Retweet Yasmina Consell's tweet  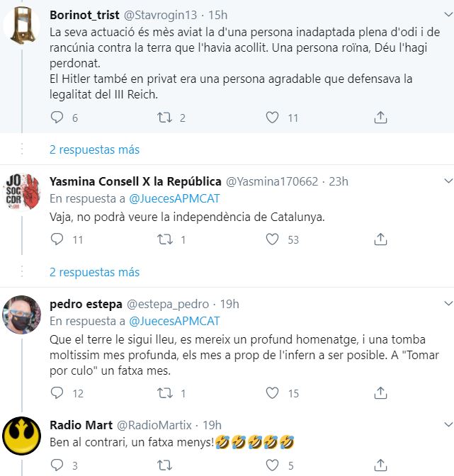click(165, 240)
